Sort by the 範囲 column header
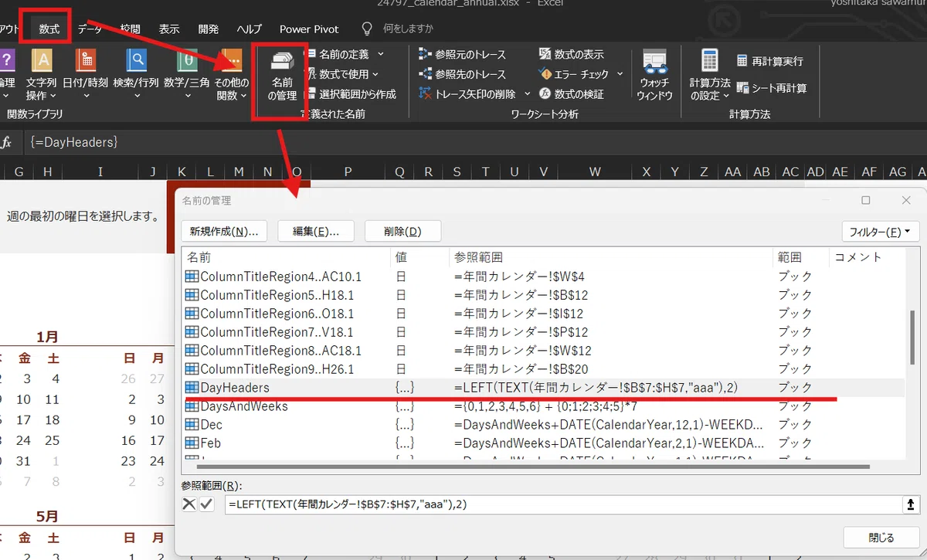 (800, 257)
